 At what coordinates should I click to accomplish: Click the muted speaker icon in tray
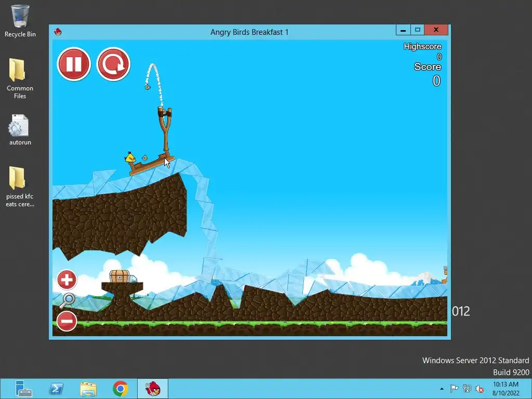[480, 389]
